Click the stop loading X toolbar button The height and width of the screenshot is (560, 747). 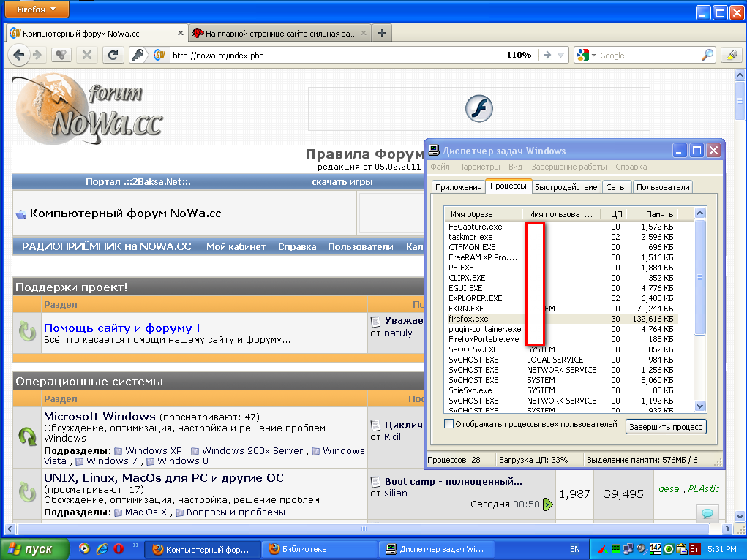coord(87,56)
